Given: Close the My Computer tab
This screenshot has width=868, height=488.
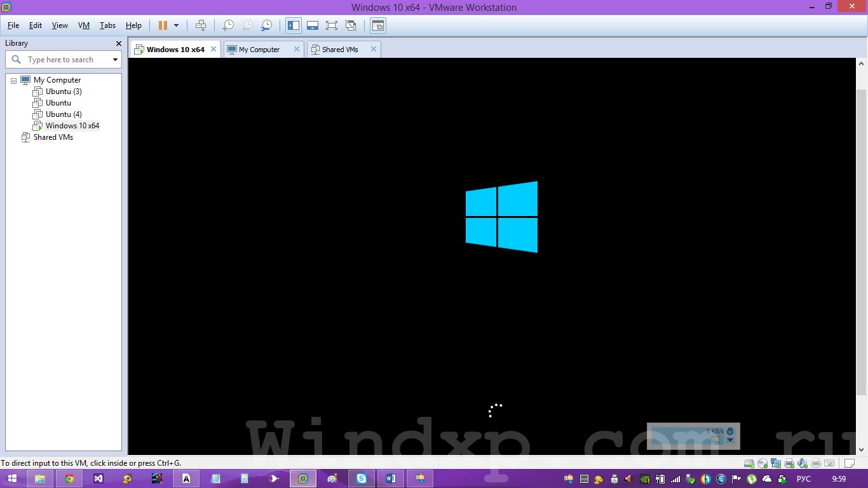Looking at the screenshot, I should click(296, 49).
